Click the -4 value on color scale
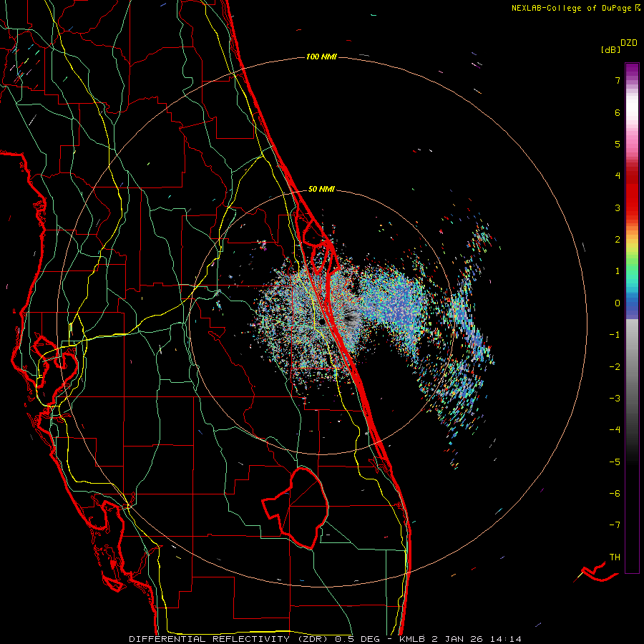The image size is (644, 644). [x=615, y=430]
